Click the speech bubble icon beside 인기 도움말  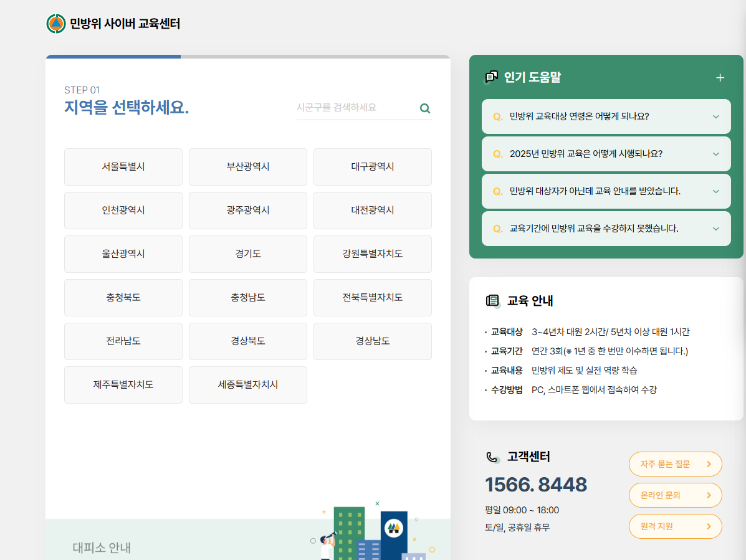(x=492, y=77)
